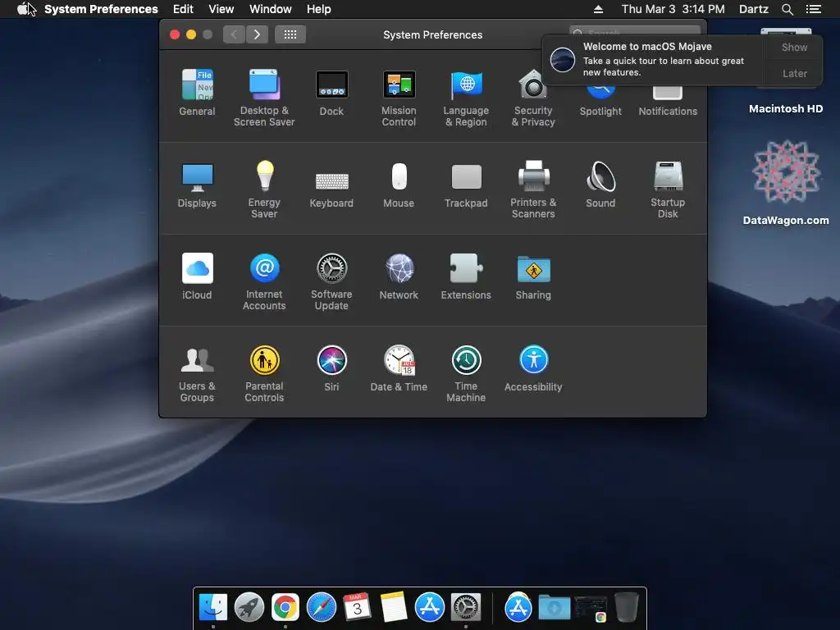The width and height of the screenshot is (840, 630).
Task: Open Internet Accounts pane
Action: pyautogui.click(x=264, y=282)
